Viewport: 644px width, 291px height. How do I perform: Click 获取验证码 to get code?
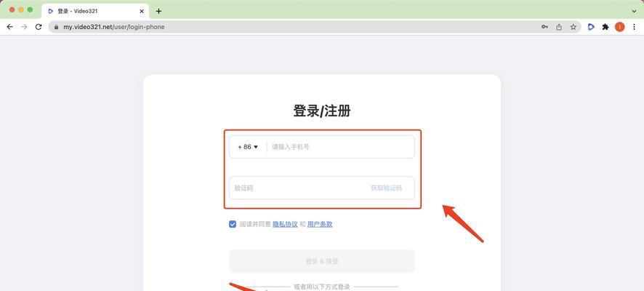(x=386, y=188)
